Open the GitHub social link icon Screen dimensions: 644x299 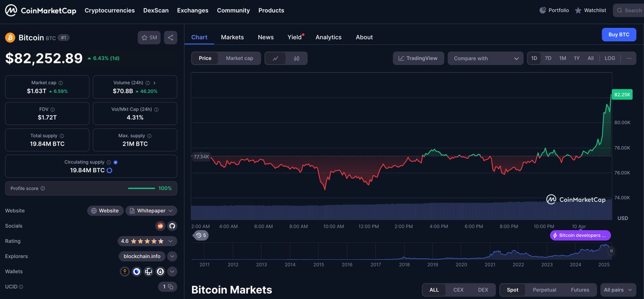[172, 226]
